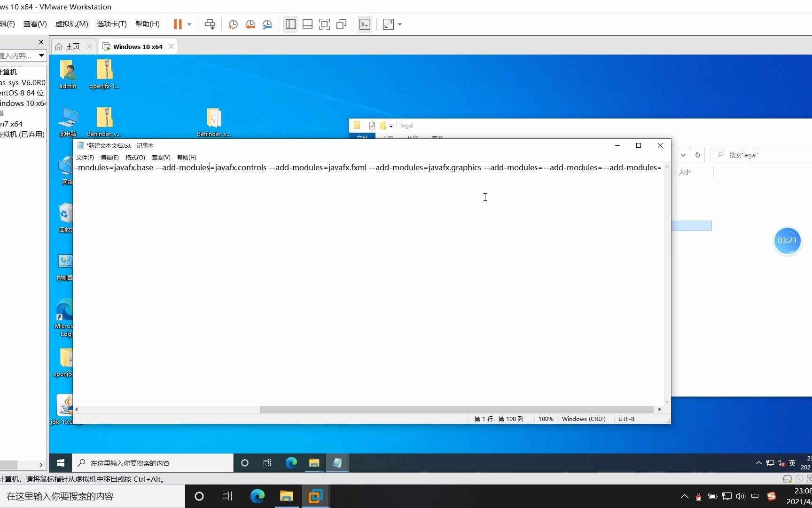The image size is (812, 508).
Task: Send Ctrl+Alt+Del to the virtual machine
Action: (x=210, y=24)
